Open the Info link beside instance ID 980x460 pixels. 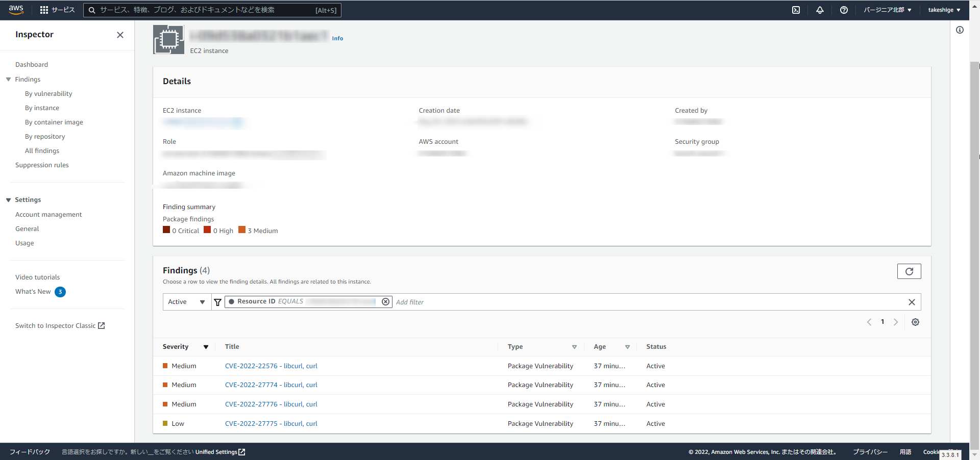337,38
